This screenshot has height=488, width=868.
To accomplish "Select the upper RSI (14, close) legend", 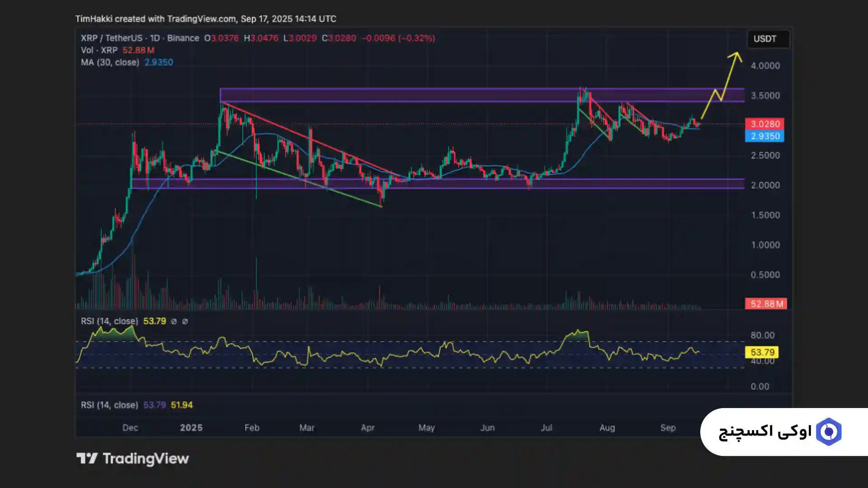I will (x=109, y=321).
